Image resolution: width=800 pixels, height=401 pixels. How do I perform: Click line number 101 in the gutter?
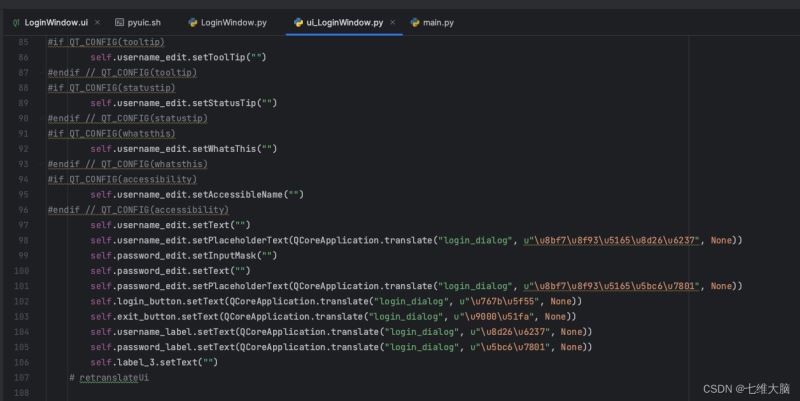tap(21, 286)
